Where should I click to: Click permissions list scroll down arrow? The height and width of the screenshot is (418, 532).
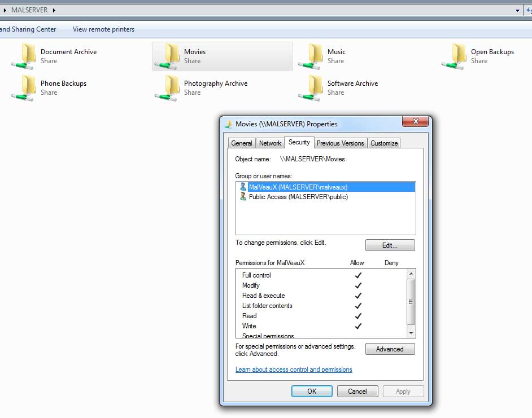[x=411, y=333]
